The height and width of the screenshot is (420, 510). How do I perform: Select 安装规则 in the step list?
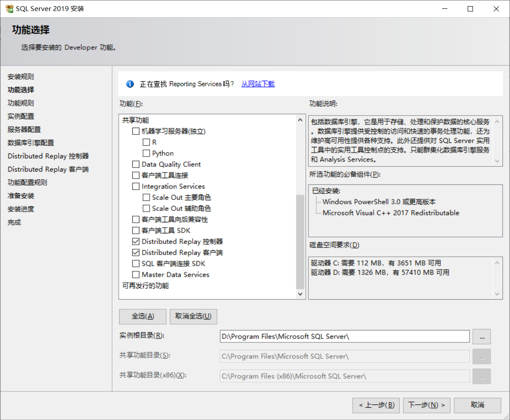[21, 76]
